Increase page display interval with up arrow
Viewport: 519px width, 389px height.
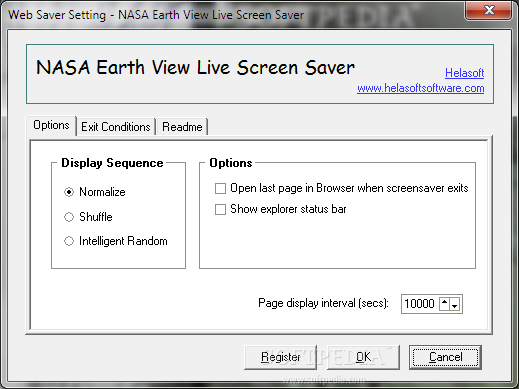(444, 304)
